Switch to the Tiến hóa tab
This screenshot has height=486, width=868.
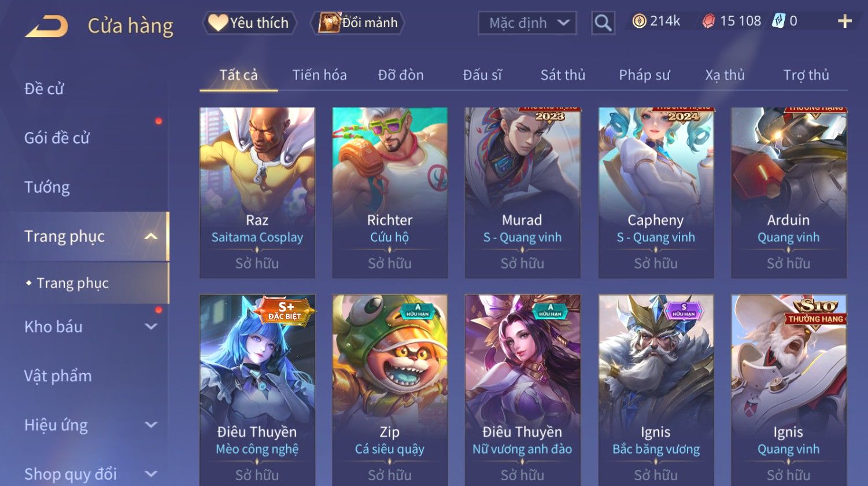click(x=319, y=75)
